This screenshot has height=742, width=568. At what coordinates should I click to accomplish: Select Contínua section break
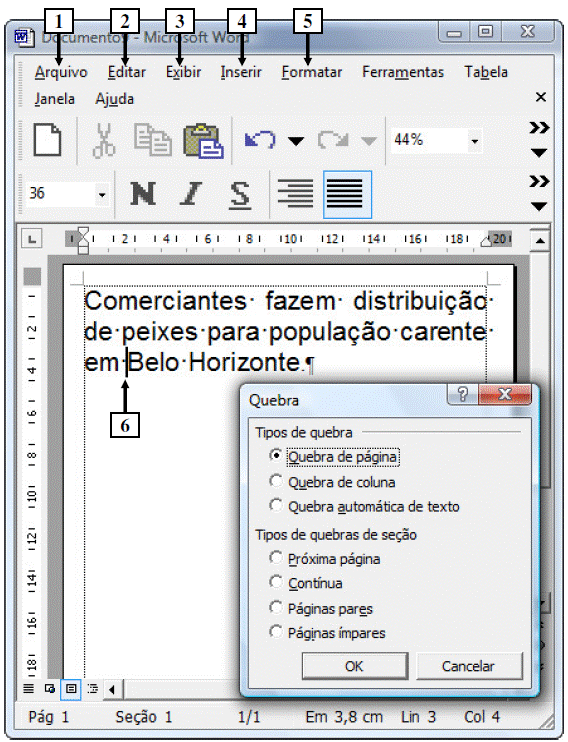click(x=306, y=583)
